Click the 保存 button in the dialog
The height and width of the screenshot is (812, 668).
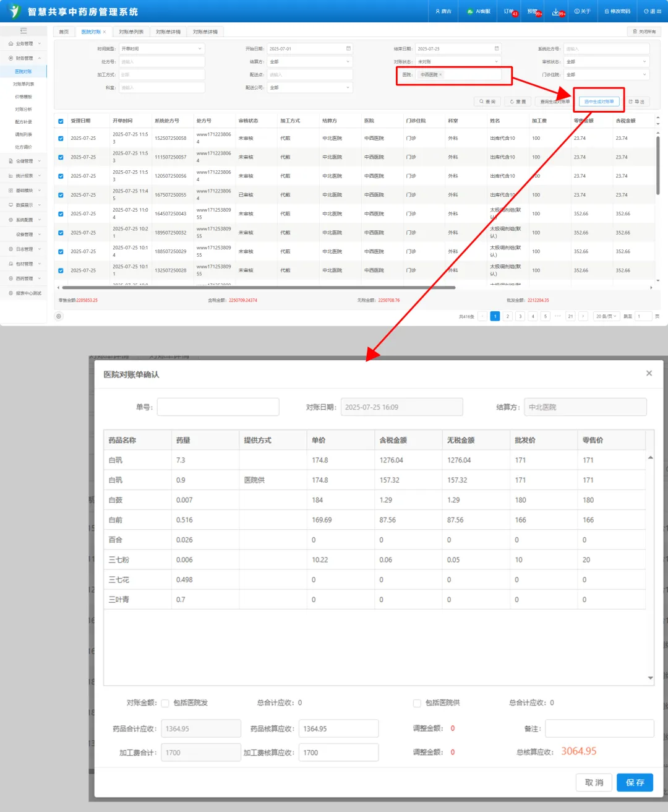[x=635, y=782]
